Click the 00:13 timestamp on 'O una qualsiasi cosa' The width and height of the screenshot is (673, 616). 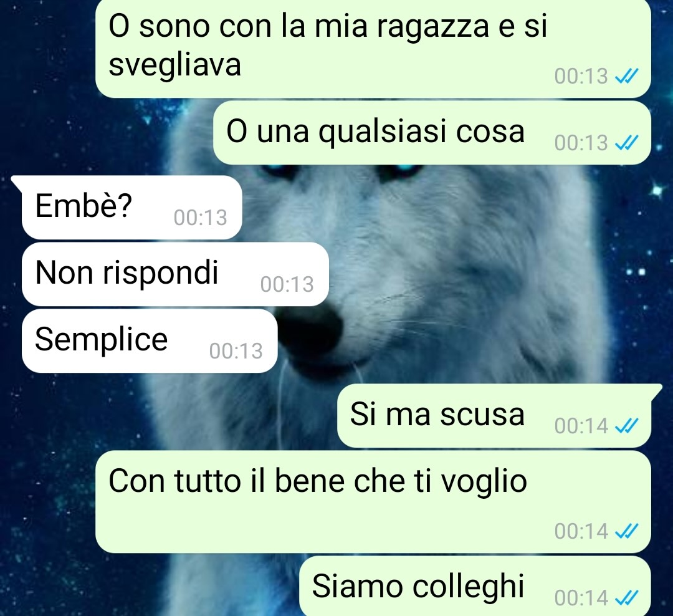[x=581, y=143]
